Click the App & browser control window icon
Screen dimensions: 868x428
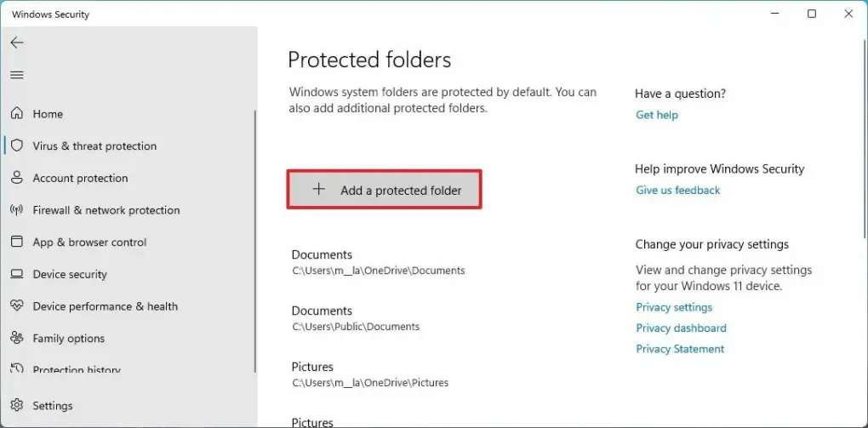pyautogui.click(x=17, y=242)
